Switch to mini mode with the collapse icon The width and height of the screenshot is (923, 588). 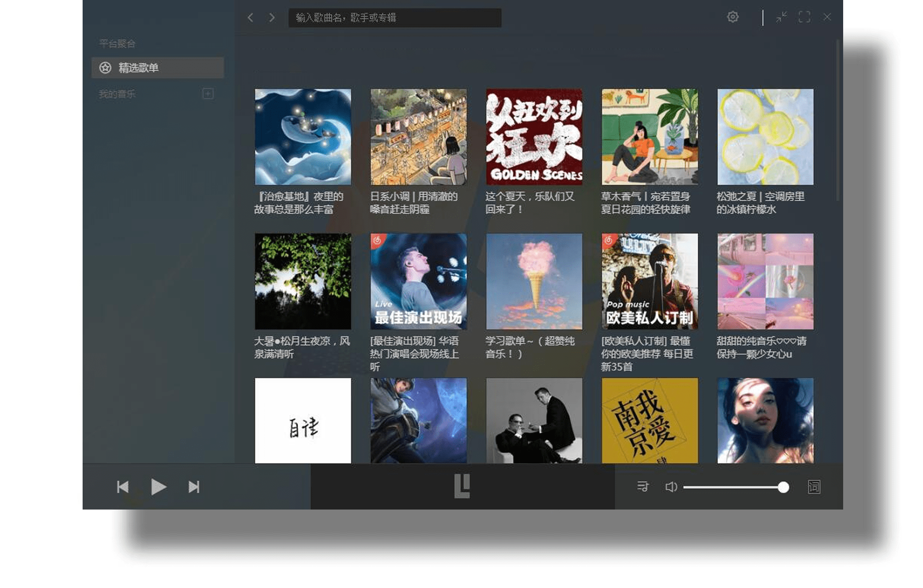pyautogui.click(x=781, y=17)
